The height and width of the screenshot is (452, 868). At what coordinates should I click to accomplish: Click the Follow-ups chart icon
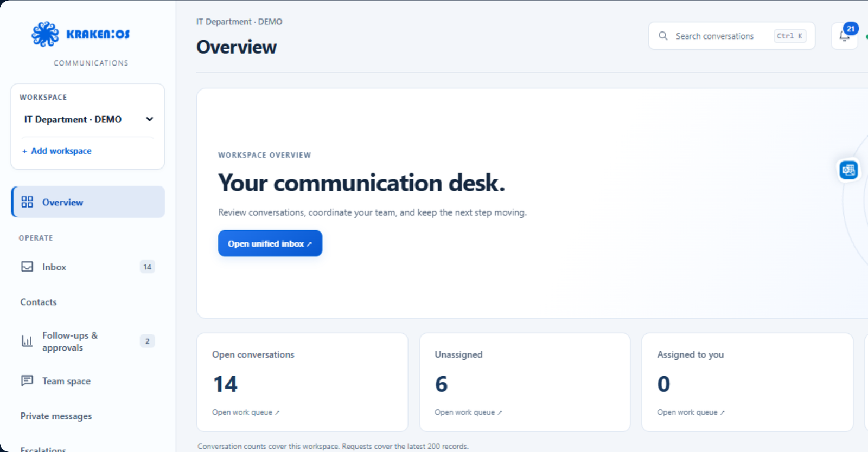27,341
